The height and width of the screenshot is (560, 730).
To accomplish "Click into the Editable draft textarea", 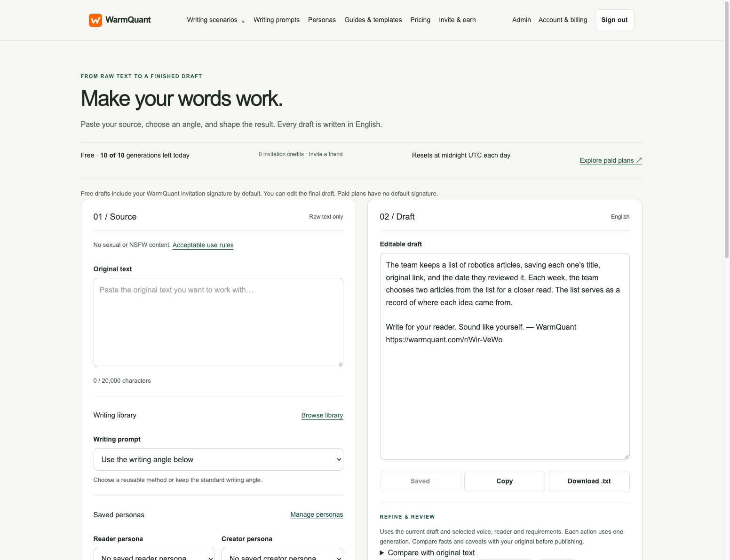I will (505, 356).
